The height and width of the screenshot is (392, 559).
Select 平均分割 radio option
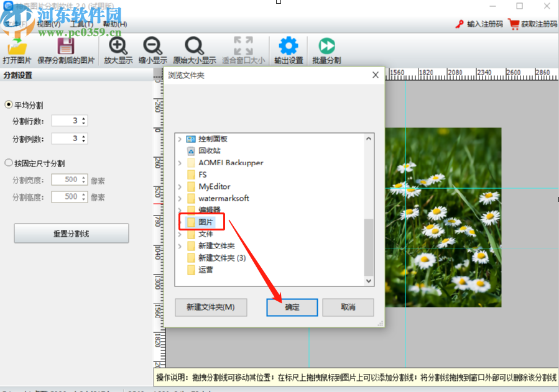coord(9,104)
